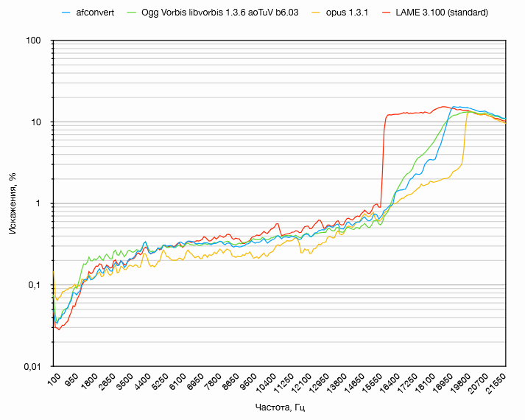Select the 'Частота, Гц' horizontal axis title
The width and height of the screenshot is (525, 420).
pyautogui.click(x=280, y=407)
